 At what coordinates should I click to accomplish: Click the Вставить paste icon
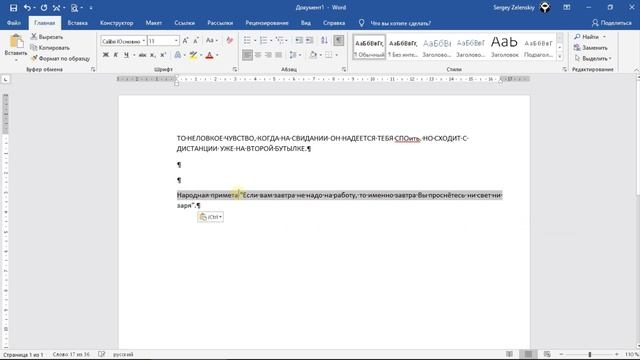[x=16, y=42]
